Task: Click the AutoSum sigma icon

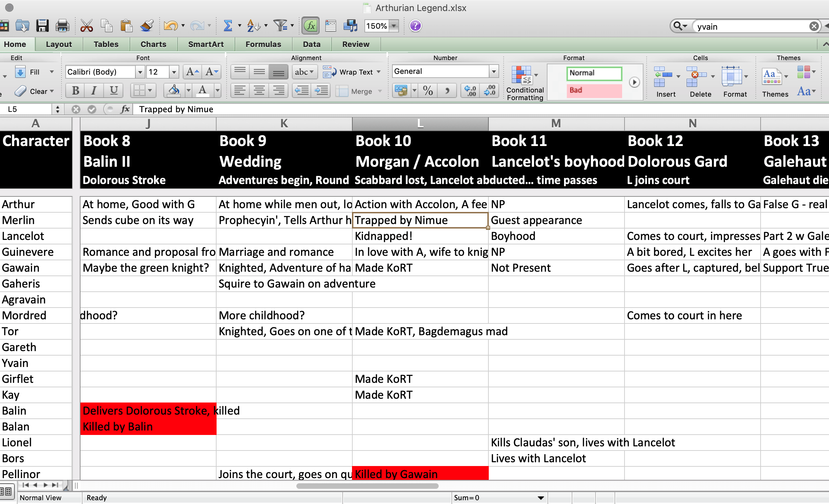Action: pyautogui.click(x=228, y=26)
